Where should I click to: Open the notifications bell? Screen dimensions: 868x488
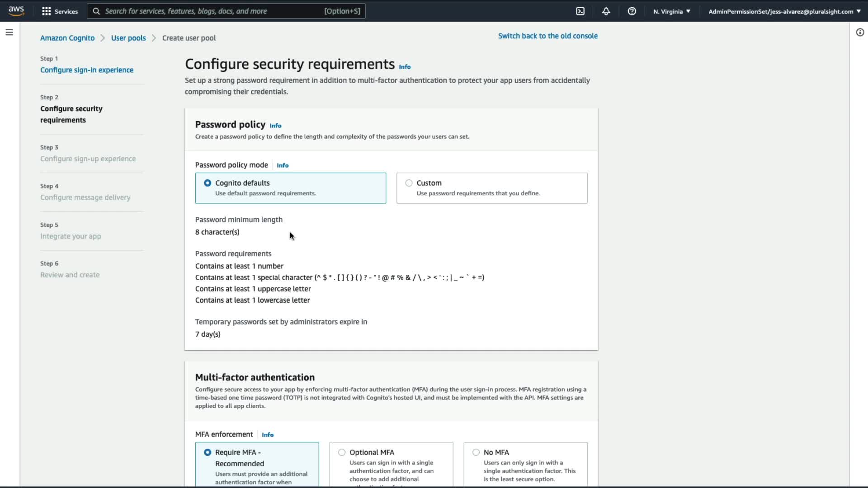606,11
